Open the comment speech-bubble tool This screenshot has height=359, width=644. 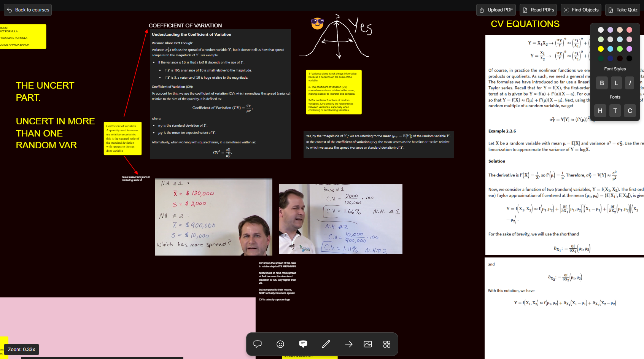click(258, 344)
